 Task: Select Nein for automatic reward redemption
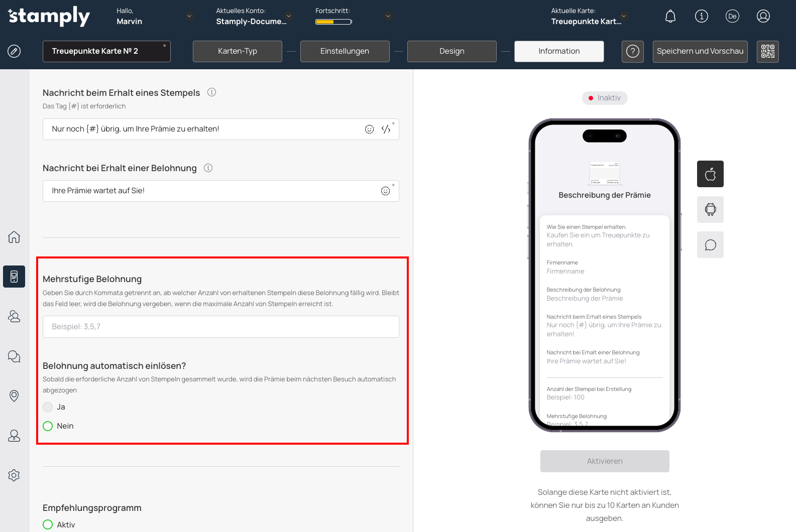(48, 426)
